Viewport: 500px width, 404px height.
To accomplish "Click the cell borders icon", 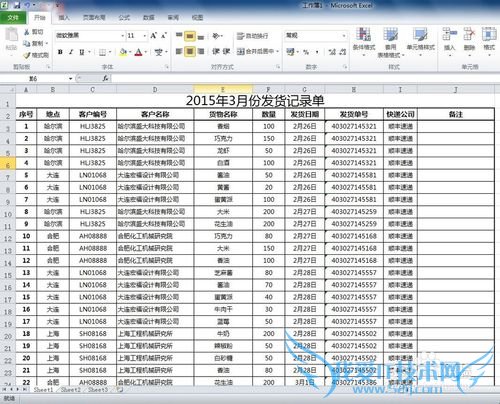I will 102,52.
